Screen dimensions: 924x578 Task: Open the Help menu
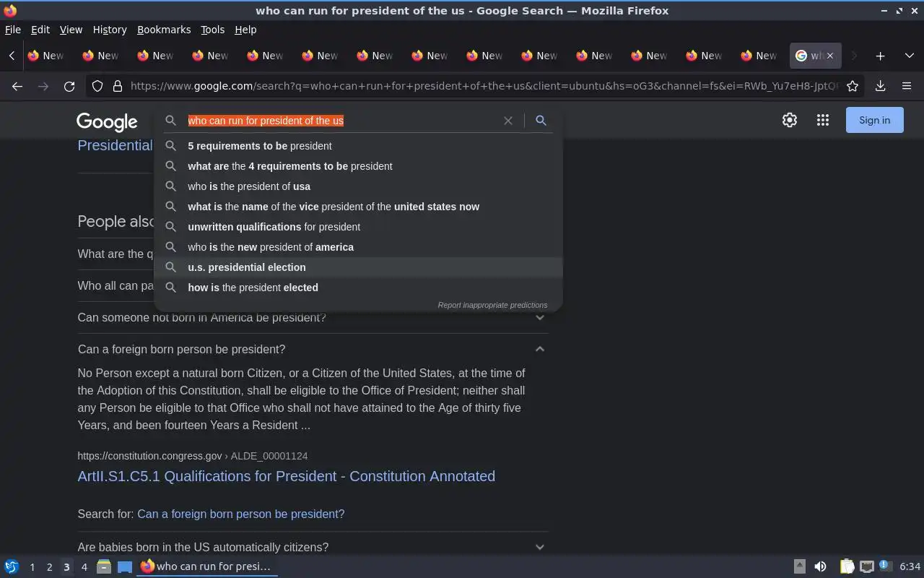coord(245,30)
